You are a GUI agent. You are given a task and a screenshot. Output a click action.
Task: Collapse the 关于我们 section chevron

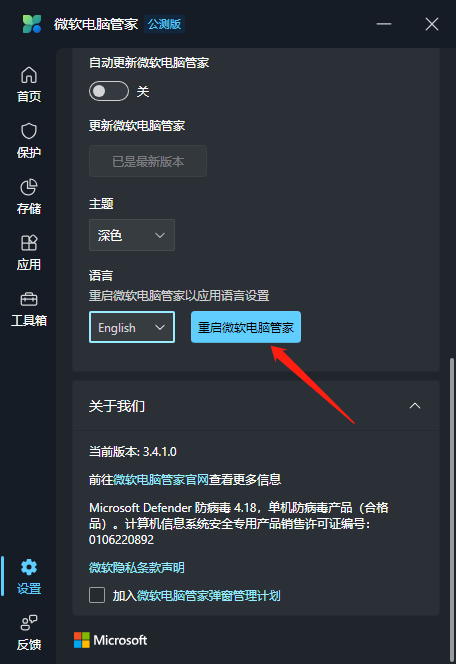pyautogui.click(x=415, y=406)
